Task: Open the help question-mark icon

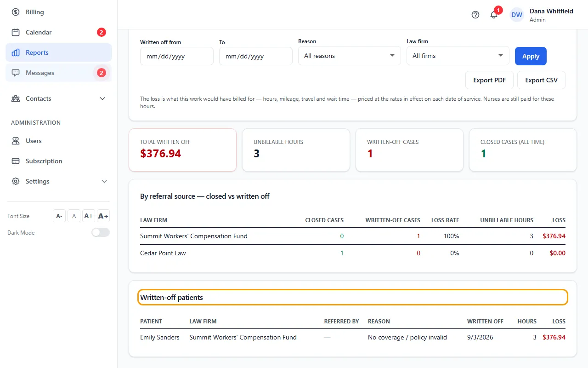Action: (475, 15)
